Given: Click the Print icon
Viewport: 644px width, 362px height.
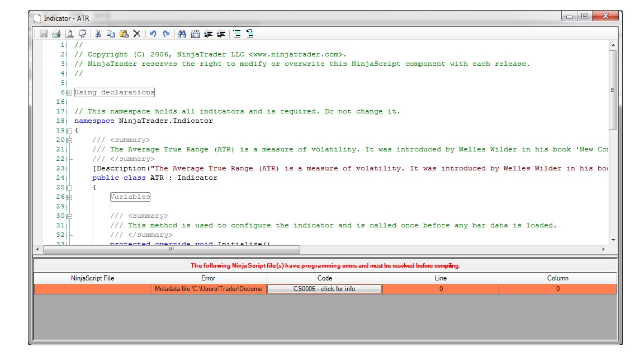Looking at the screenshot, I should (x=56, y=34).
